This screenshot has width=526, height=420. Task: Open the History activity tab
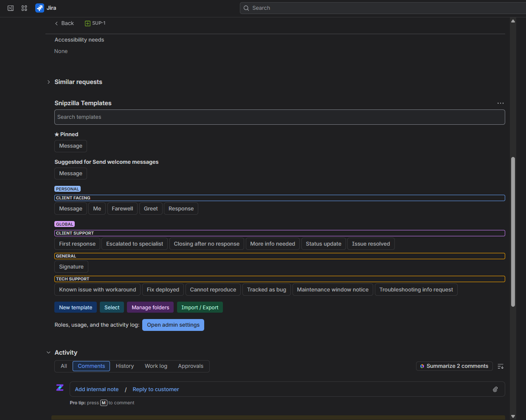click(x=125, y=366)
